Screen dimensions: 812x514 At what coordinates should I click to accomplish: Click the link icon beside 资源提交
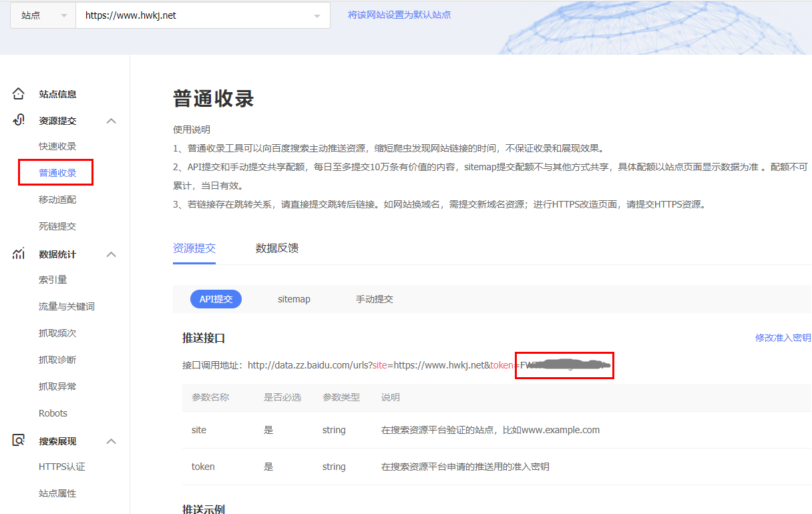[19, 121]
